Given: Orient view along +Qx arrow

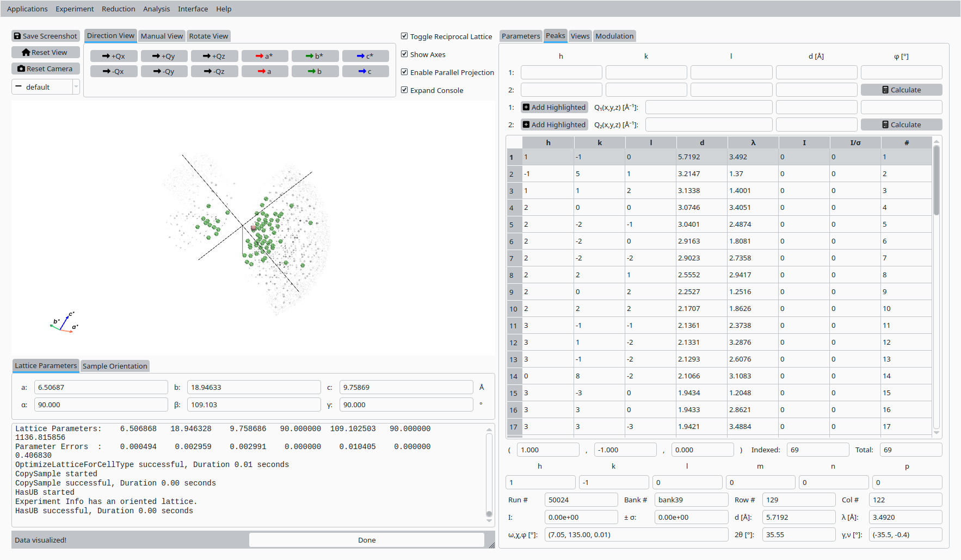Looking at the screenshot, I should (x=106, y=56).
